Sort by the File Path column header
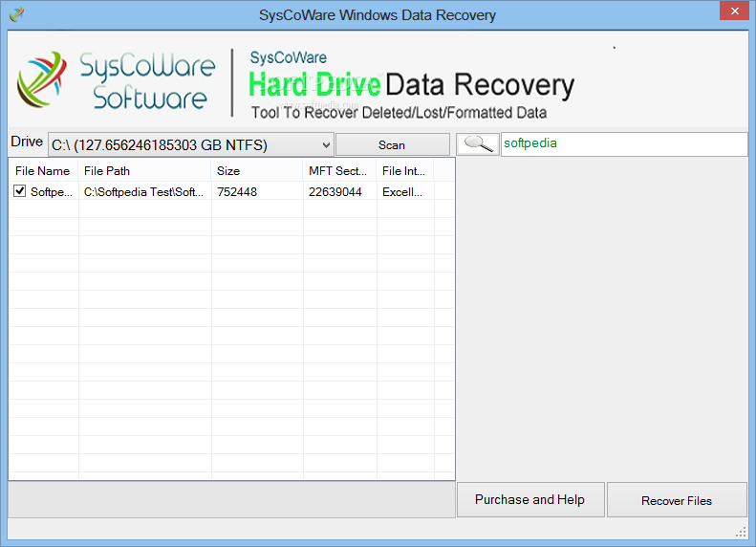 pos(144,171)
